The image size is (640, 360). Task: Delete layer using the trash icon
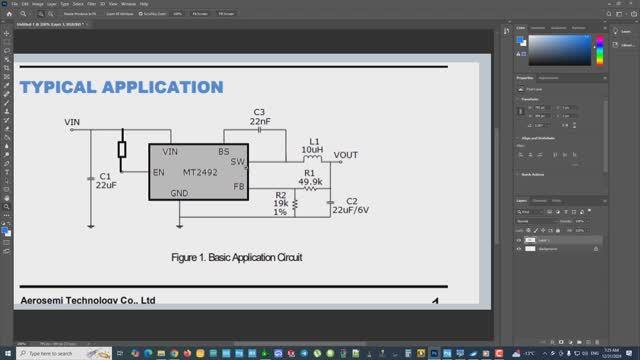pyautogui.click(x=597, y=342)
